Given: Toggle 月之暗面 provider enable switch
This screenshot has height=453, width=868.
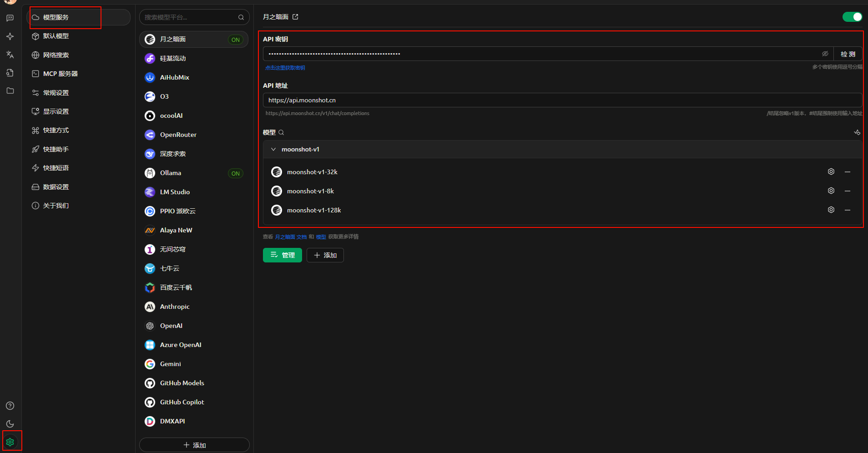Looking at the screenshot, I should coord(852,17).
